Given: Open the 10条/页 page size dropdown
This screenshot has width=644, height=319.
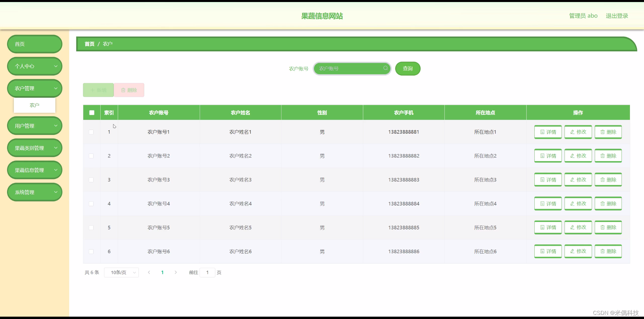Looking at the screenshot, I should (121, 272).
